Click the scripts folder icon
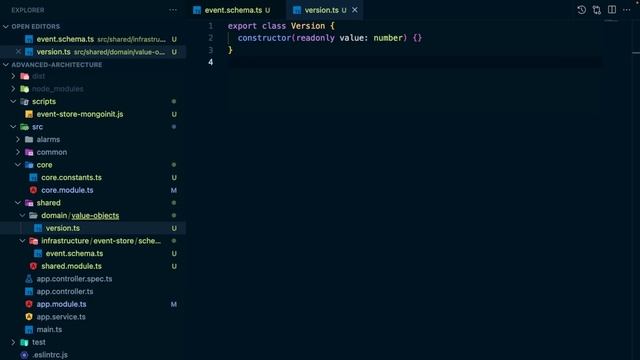The width and height of the screenshot is (640, 360). (x=24, y=101)
